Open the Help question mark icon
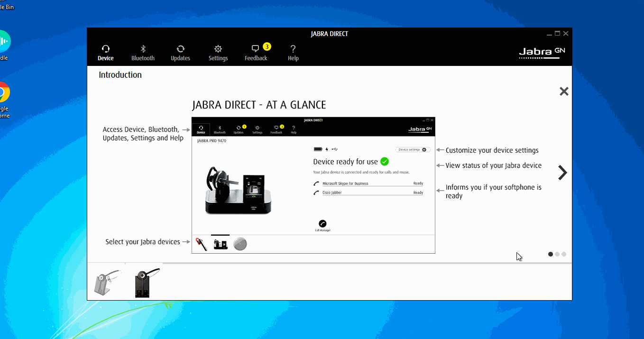 [x=293, y=52]
